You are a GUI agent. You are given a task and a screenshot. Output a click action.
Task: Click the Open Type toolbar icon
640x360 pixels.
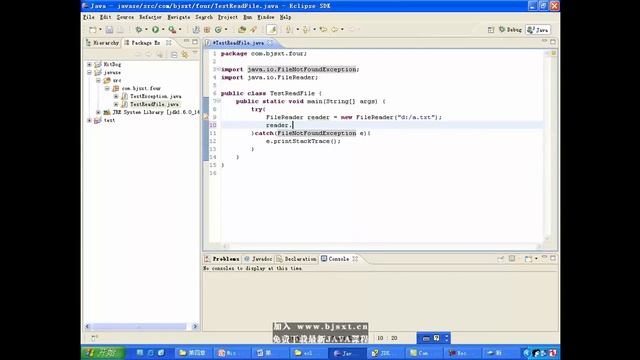point(242,29)
